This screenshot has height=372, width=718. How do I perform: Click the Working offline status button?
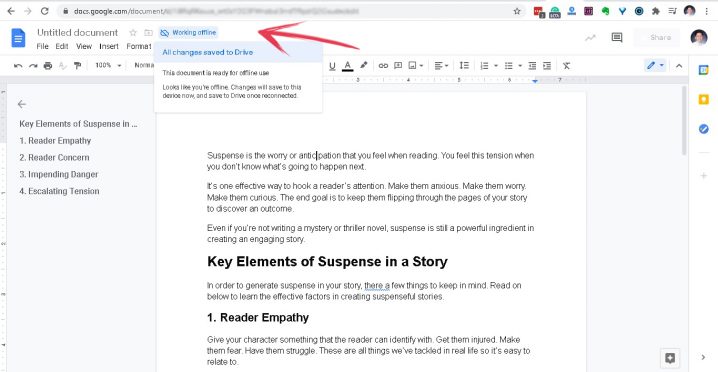tap(188, 33)
